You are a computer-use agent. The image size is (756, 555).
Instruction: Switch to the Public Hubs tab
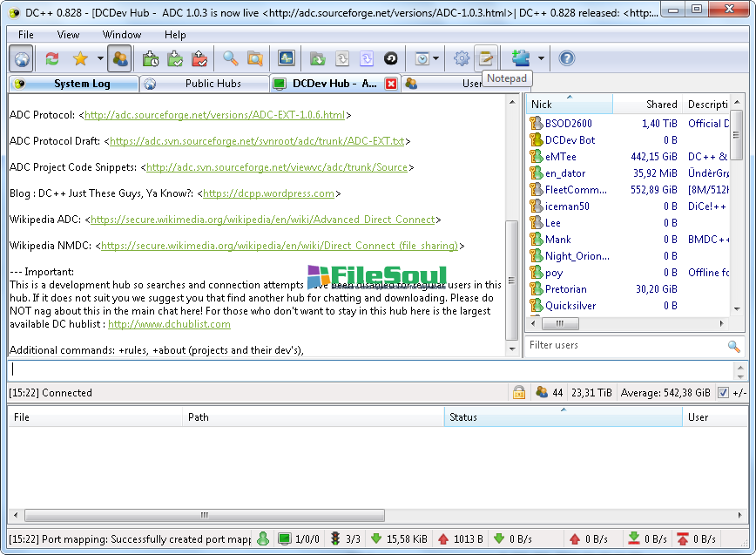205,84
